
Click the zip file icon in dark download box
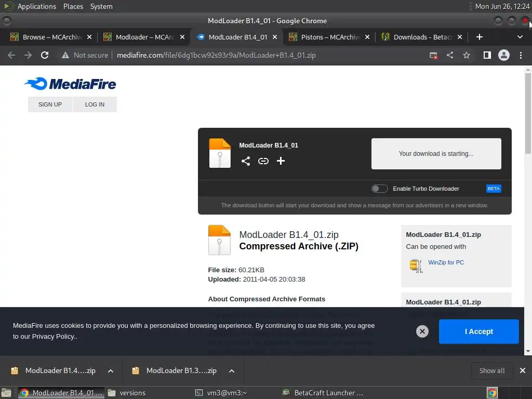pos(220,153)
